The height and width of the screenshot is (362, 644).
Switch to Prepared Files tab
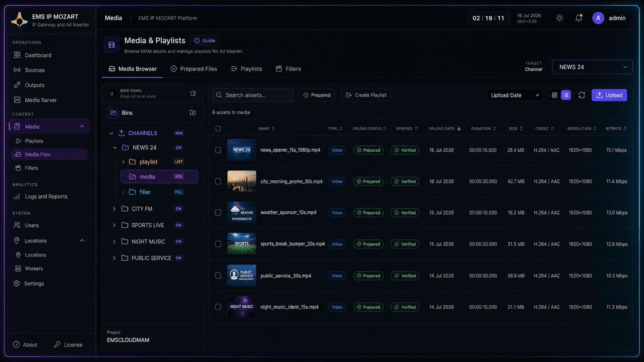coord(194,69)
